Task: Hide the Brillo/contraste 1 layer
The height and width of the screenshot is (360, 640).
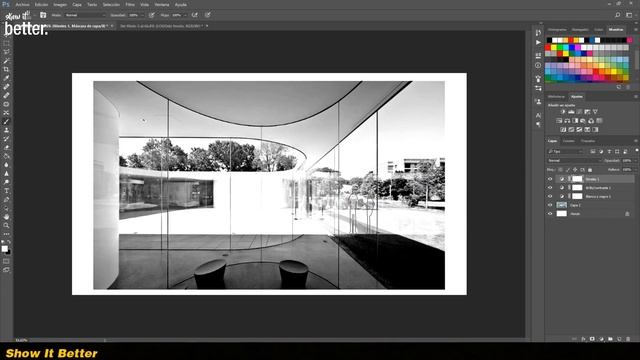Action: [x=550, y=188]
